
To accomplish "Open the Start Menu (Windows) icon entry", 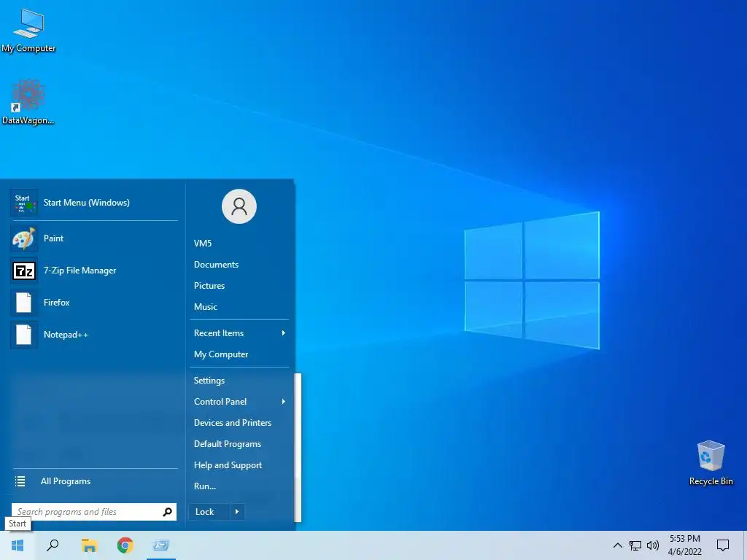I will (x=24, y=203).
